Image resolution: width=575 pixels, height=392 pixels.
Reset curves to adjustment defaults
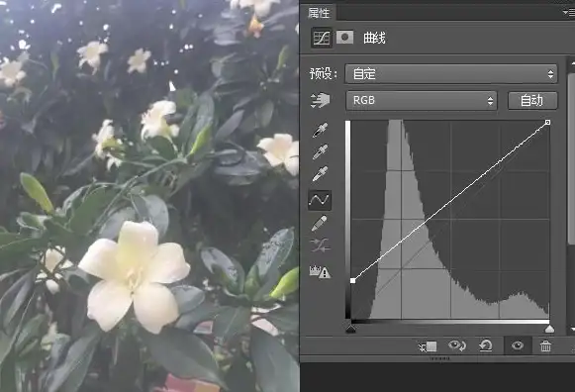pos(486,345)
